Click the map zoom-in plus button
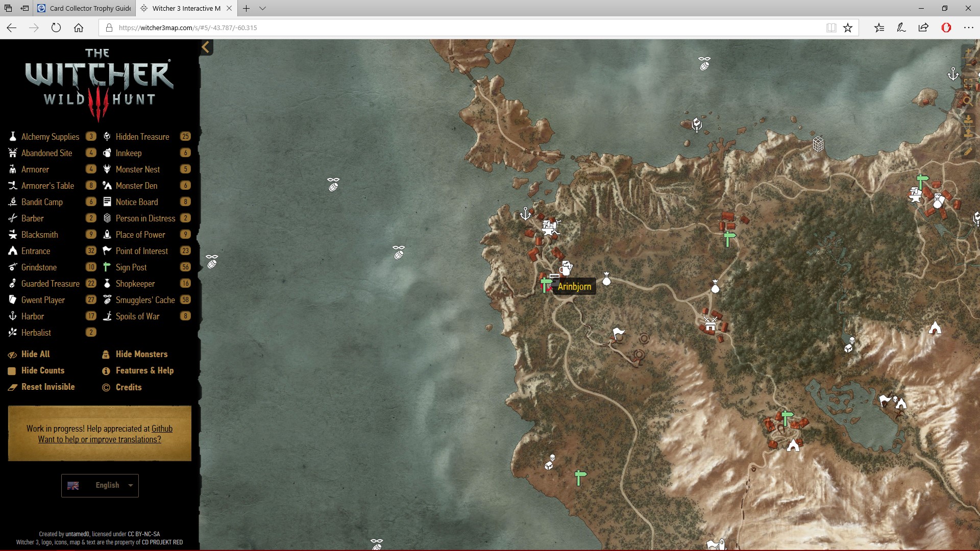The image size is (980, 551). click(968, 52)
